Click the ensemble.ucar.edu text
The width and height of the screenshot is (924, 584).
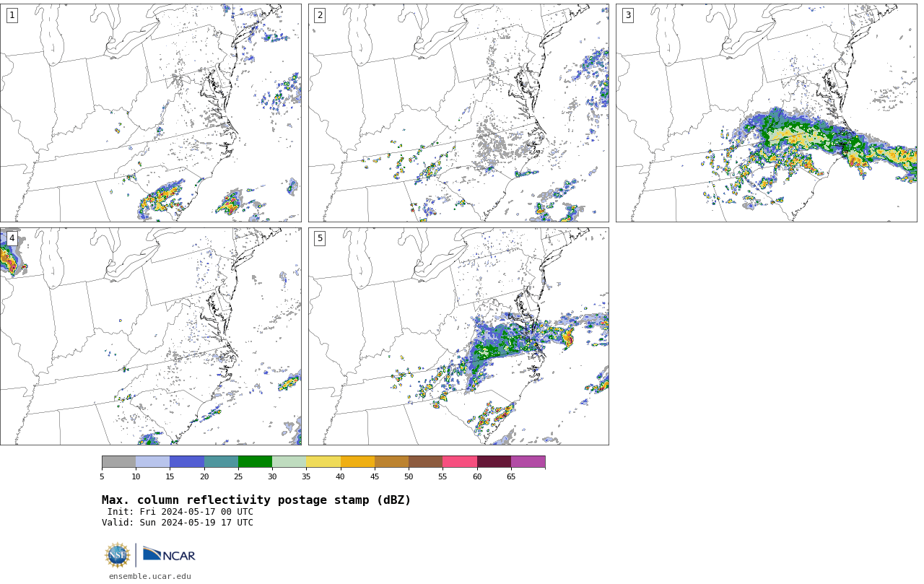click(150, 576)
